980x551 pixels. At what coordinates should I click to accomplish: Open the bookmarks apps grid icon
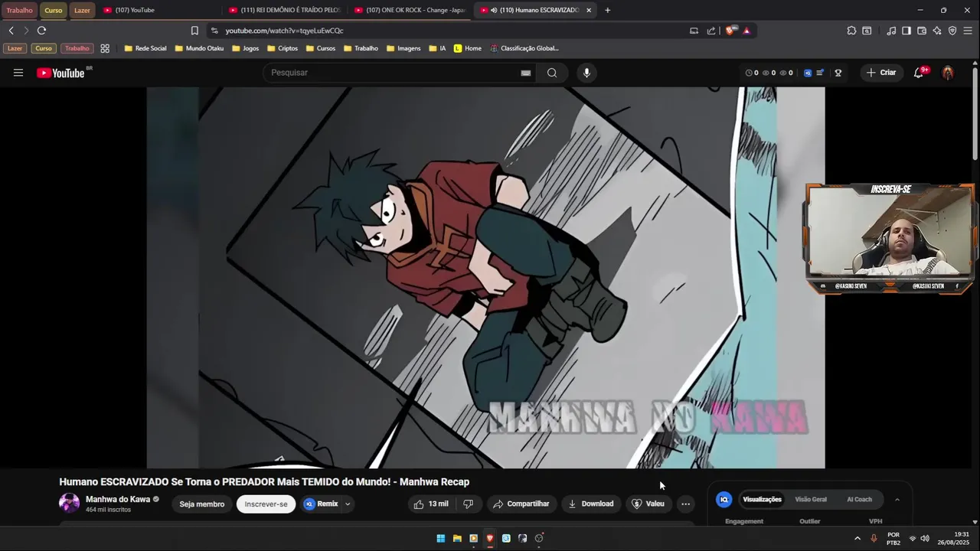(x=105, y=48)
